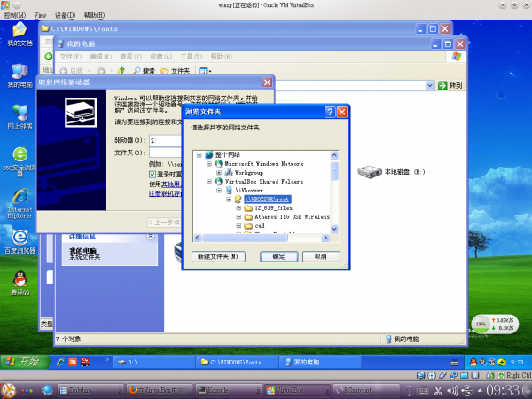Click the ? help button in 浏览文件夹 dialog
Viewport: 532px width, 399px height.
[x=330, y=112]
